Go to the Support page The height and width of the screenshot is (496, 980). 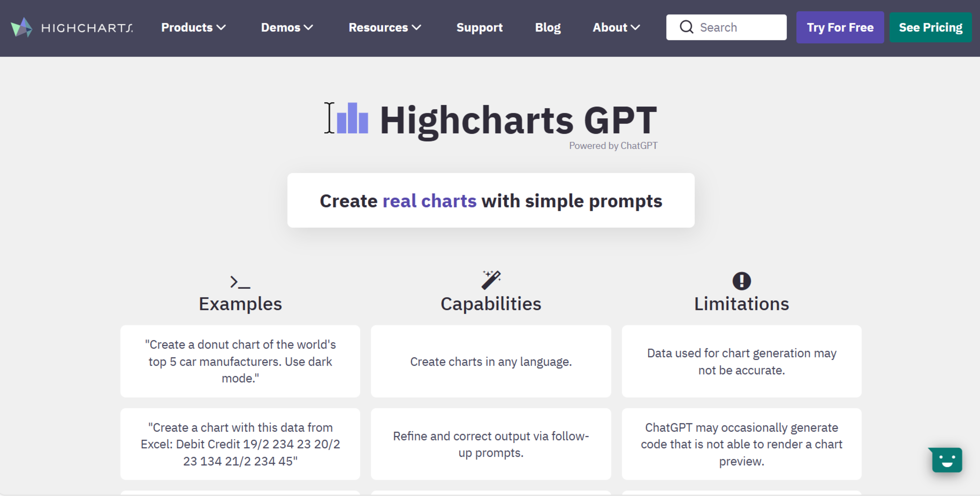point(479,27)
